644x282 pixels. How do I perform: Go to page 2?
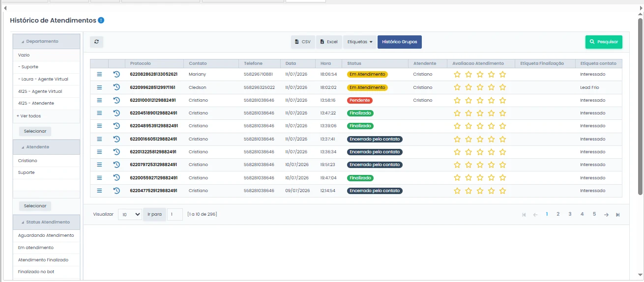click(558, 214)
